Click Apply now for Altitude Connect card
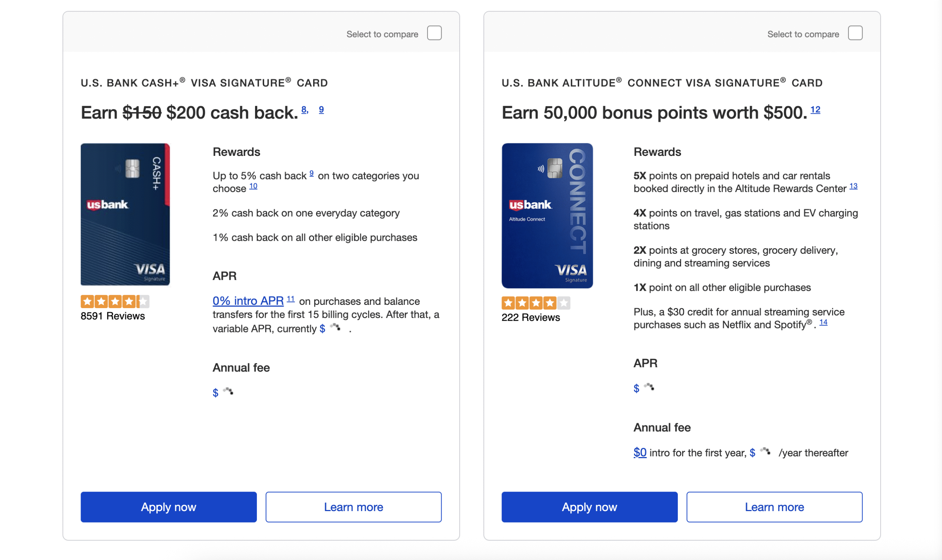 [589, 507]
